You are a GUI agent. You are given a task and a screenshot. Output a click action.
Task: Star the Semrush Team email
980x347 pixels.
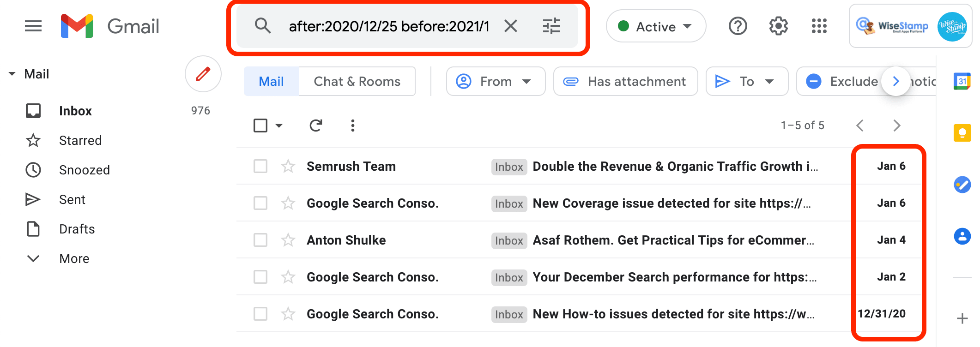(288, 166)
